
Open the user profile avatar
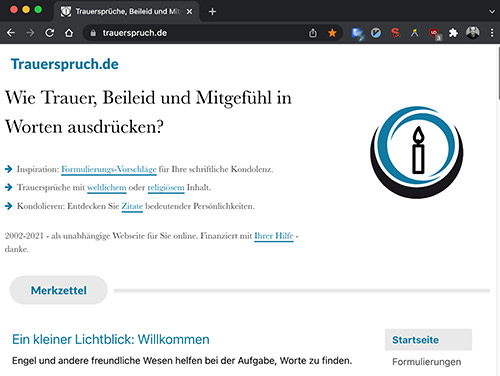[473, 33]
